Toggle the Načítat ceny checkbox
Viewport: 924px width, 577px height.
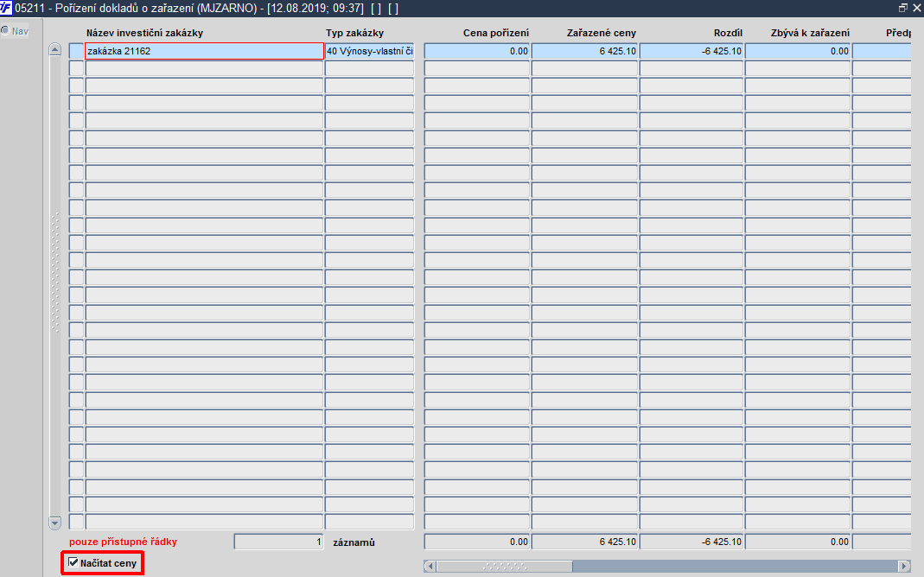click(x=73, y=563)
